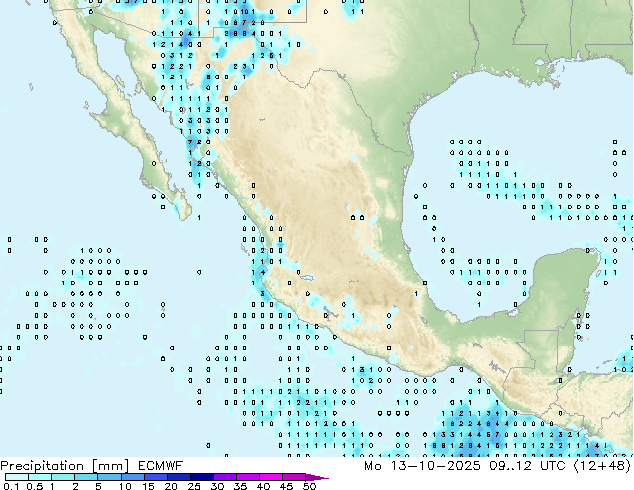Screen dimensions: 634x490
Task: Click the 'ECMWF' model label
Action: point(161,466)
